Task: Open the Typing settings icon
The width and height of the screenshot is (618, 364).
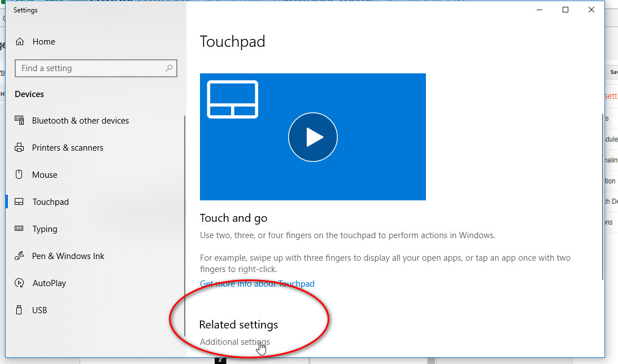Action: (x=20, y=229)
